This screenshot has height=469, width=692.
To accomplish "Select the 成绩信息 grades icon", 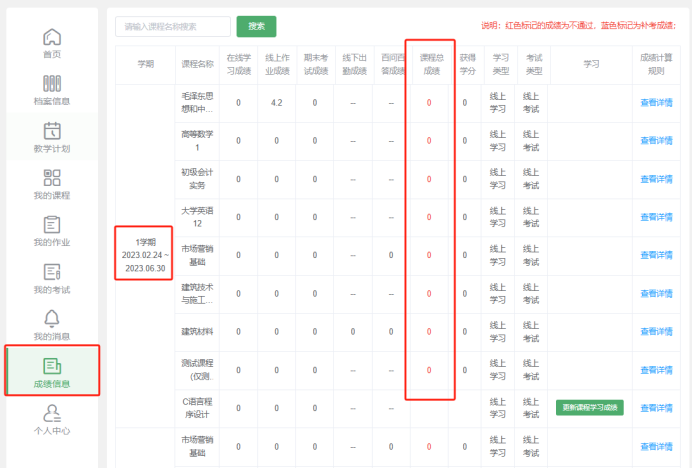I will point(52,366).
